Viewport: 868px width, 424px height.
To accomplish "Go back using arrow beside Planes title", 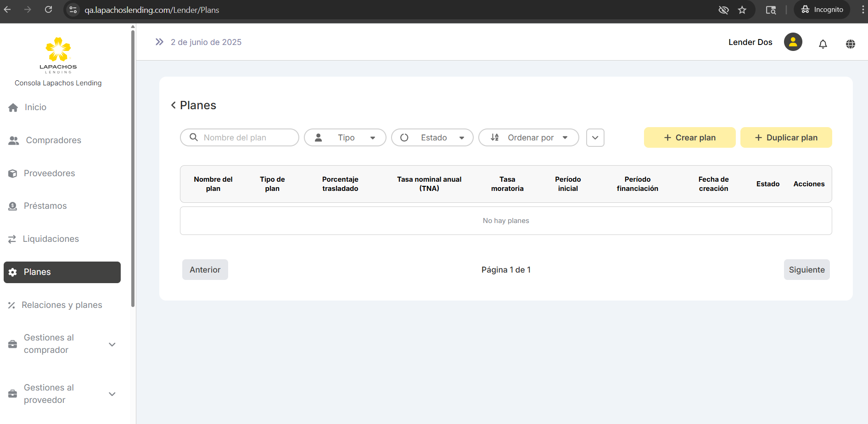I will 174,106.
